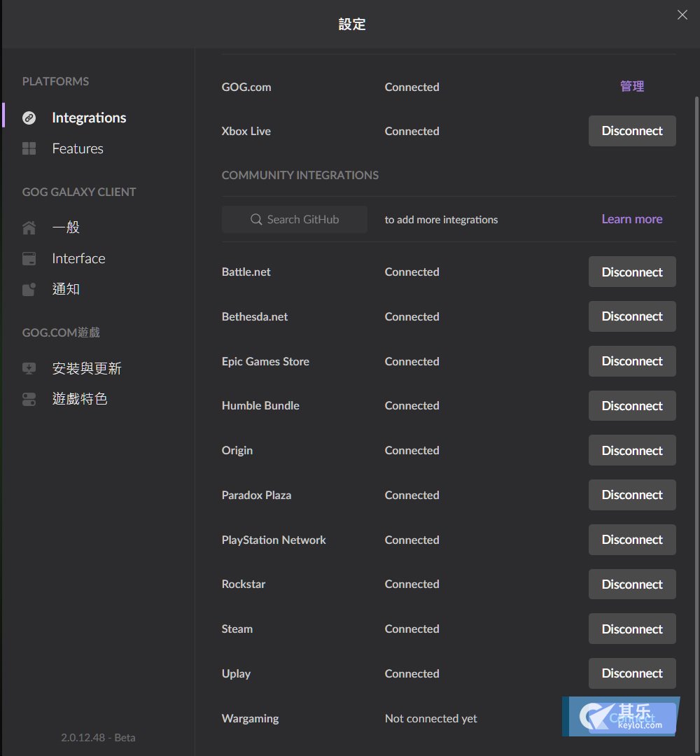Click the PlayStation Network row label
The image size is (700, 756).
(x=274, y=540)
